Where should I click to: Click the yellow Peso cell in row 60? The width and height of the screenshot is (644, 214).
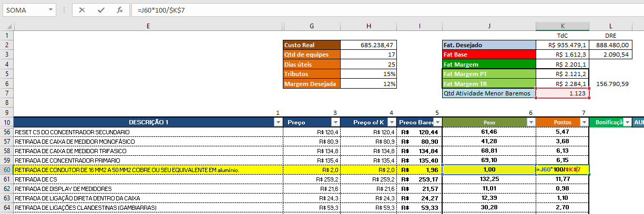[489, 170]
